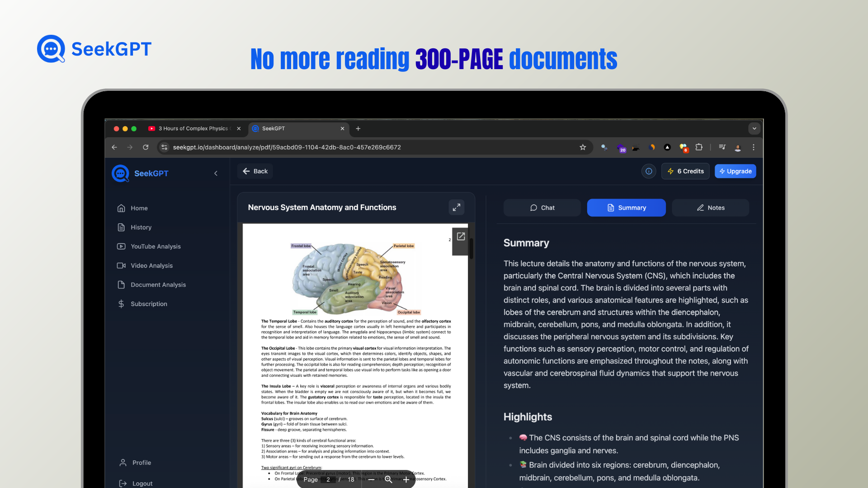Open the media control playlist icon
868x488 pixels.
click(722, 147)
